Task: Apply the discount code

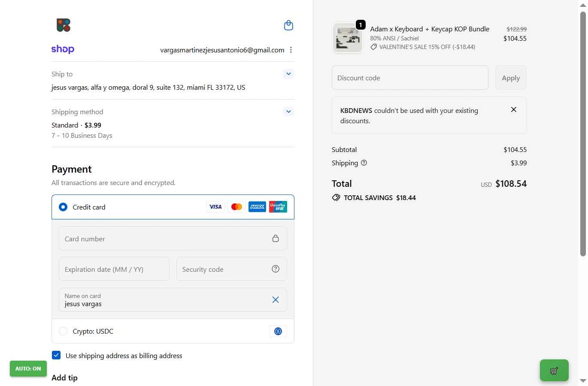Action: [511, 78]
